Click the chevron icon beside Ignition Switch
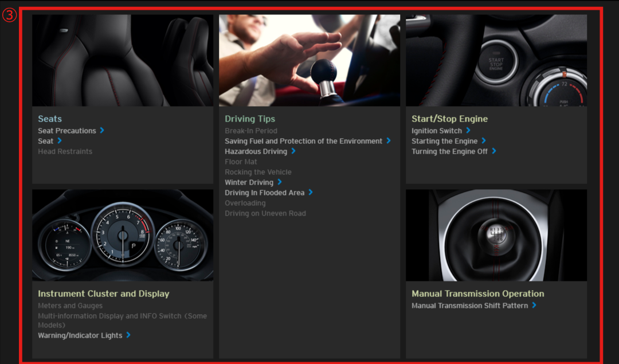This screenshot has width=619, height=364. 468,131
